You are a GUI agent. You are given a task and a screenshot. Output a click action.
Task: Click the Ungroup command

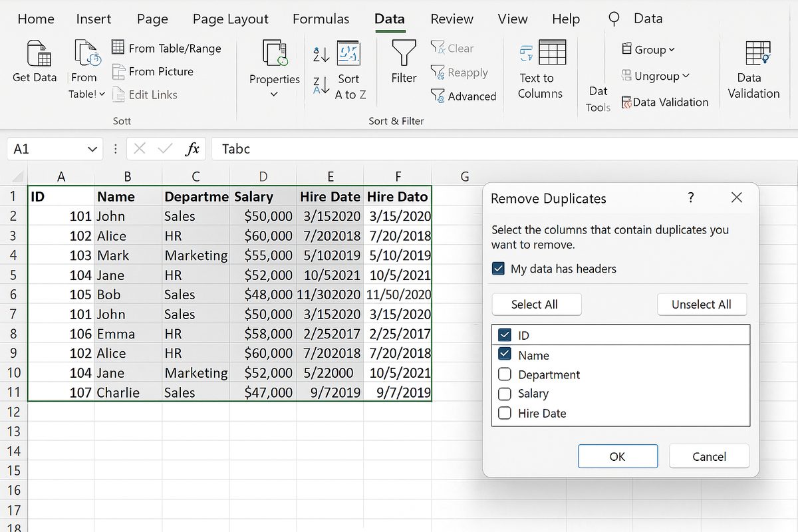pos(656,76)
